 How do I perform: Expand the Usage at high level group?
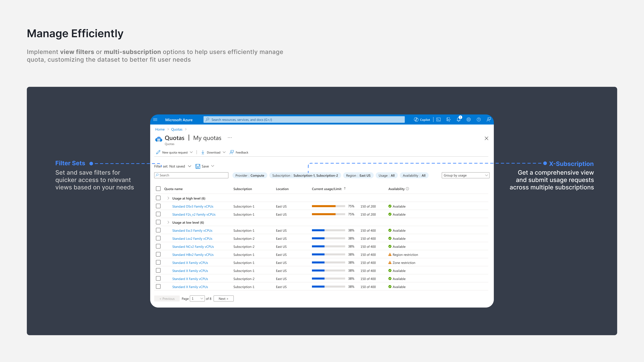(x=168, y=198)
